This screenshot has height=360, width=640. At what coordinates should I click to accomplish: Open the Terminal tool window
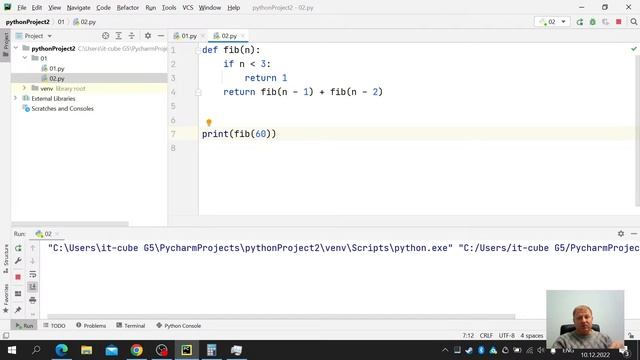[131, 326]
